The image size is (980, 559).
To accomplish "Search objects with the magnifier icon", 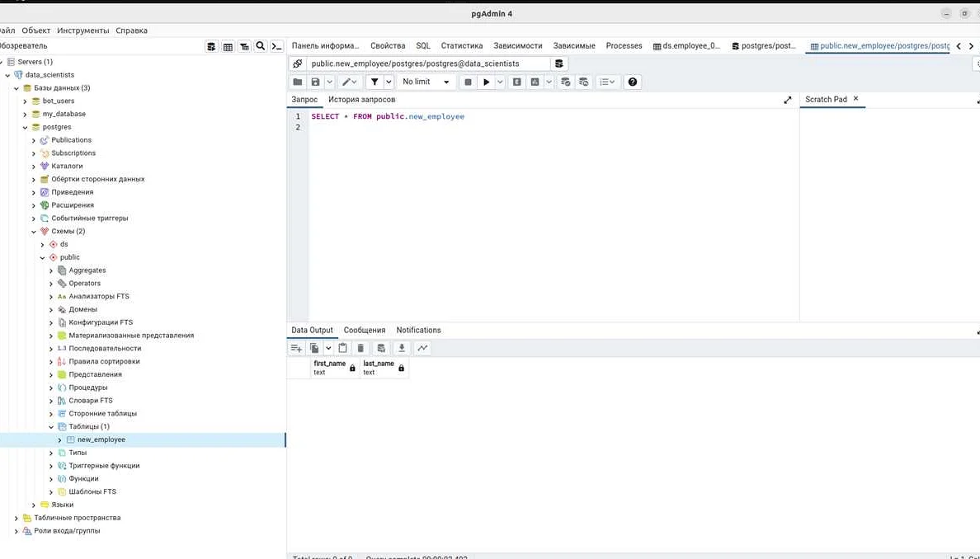I will pos(261,46).
